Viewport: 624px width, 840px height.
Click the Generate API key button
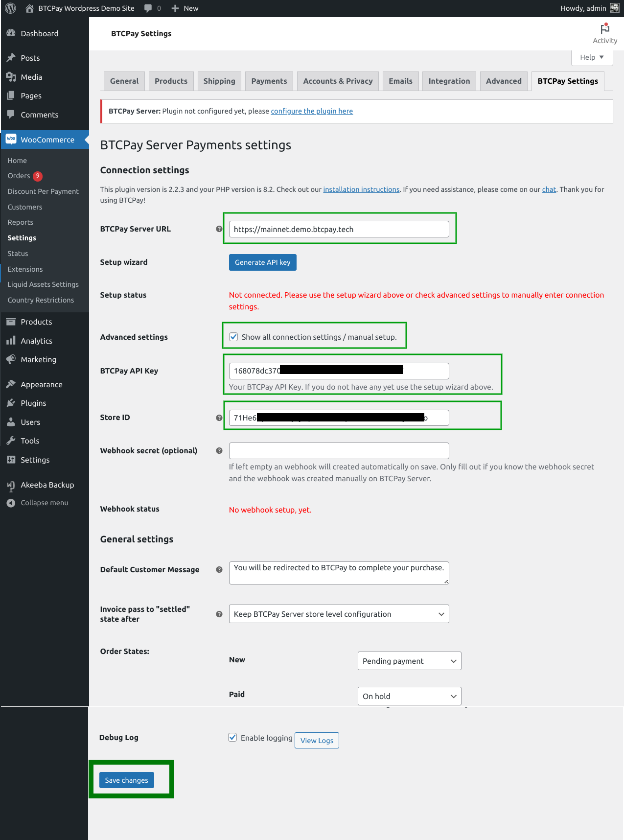coord(263,262)
